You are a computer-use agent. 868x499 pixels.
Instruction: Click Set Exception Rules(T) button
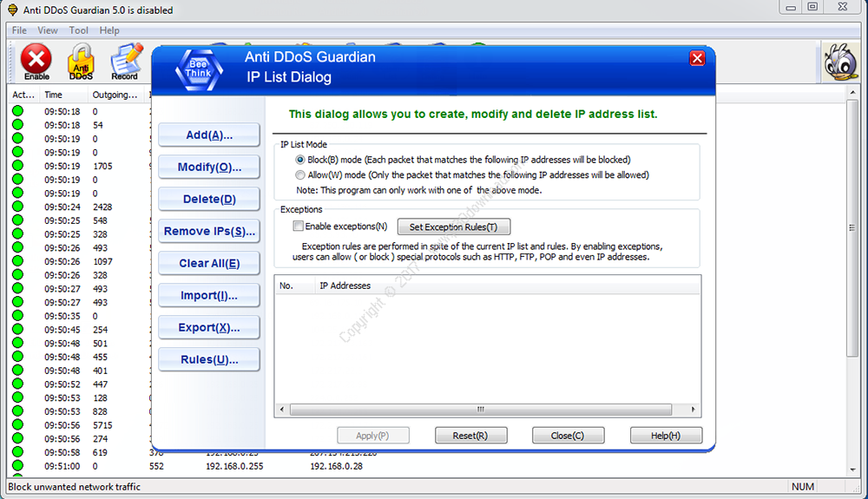(453, 227)
